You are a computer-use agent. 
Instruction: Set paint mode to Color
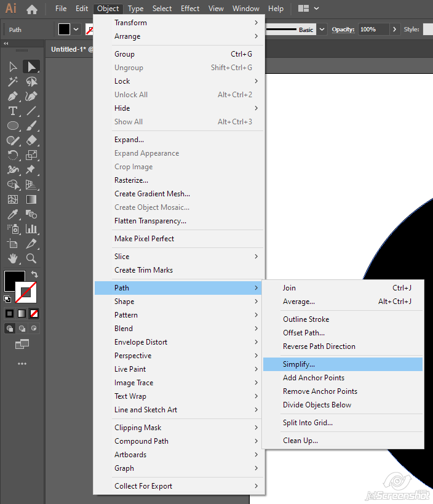10,313
